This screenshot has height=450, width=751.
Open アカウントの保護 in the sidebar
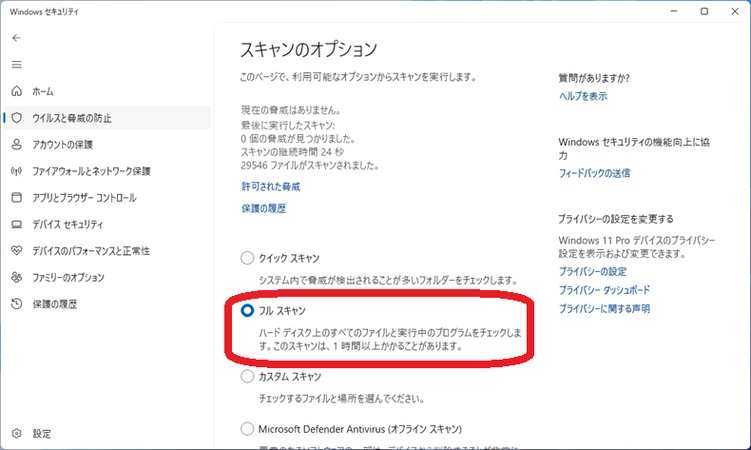pyautogui.click(x=107, y=144)
